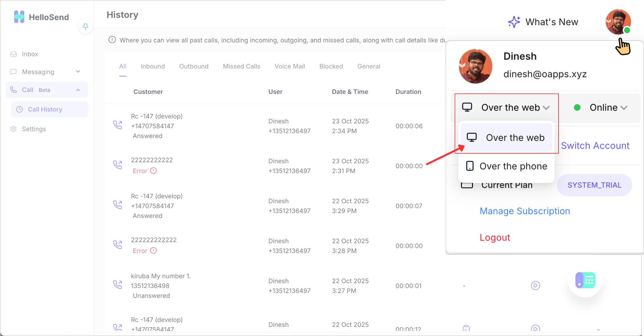
Task: Click kiruba My number 1. entry
Action: [x=161, y=276]
